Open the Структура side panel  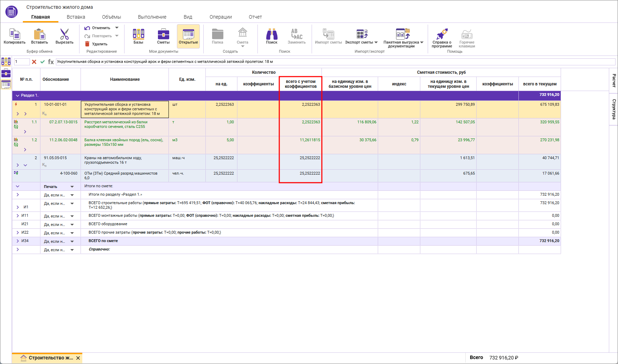pyautogui.click(x=613, y=109)
